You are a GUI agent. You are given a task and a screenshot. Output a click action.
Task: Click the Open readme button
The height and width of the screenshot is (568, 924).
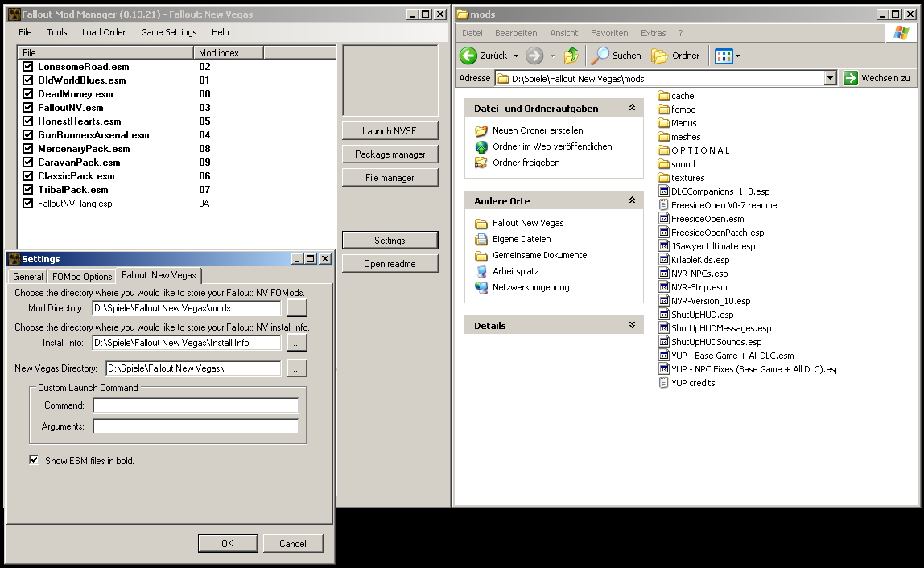pos(390,263)
